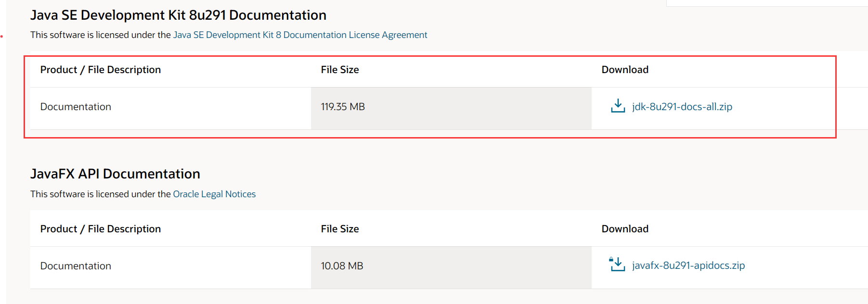Select the Documentation cell in the JDK row
This screenshot has width=868, height=304.
pos(170,108)
